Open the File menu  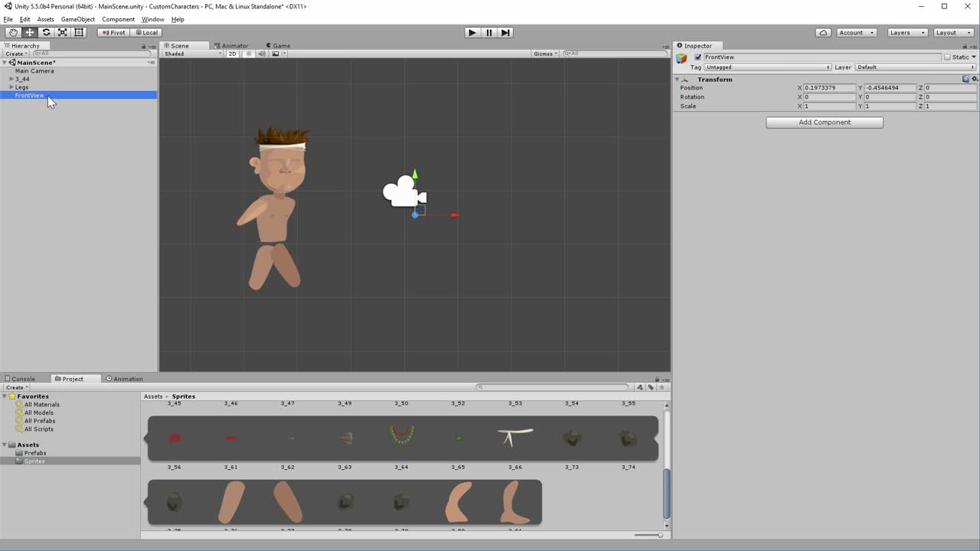point(8,19)
